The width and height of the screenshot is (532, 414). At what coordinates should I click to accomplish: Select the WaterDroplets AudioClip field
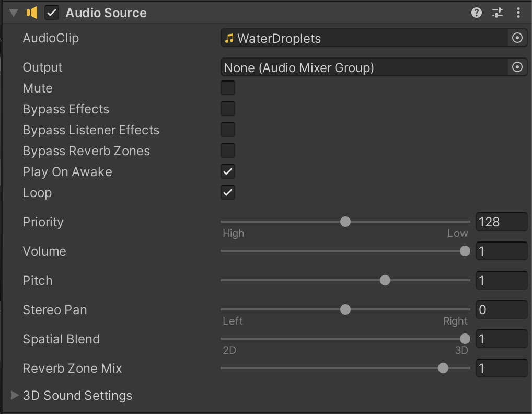(x=363, y=38)
